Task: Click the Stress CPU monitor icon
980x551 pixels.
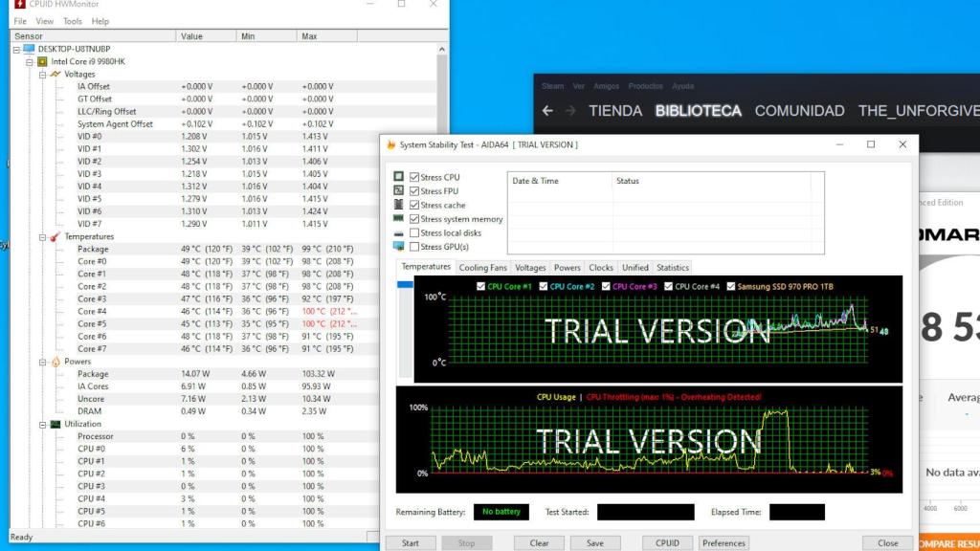Action: coord(398,177)
